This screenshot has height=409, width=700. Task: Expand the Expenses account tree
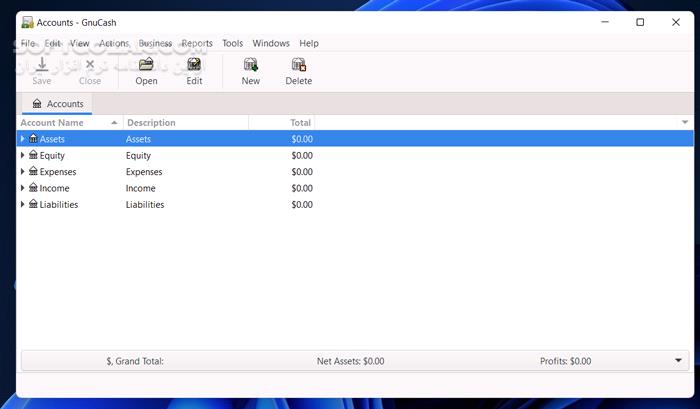pos(23,172)
